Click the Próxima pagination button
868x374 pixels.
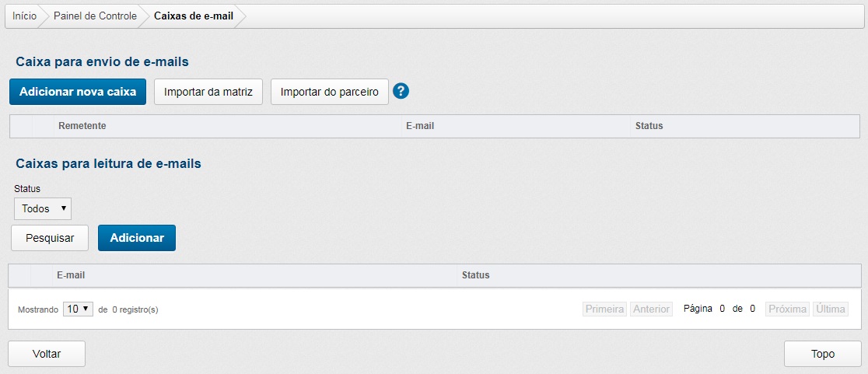[x=787, y=309]
